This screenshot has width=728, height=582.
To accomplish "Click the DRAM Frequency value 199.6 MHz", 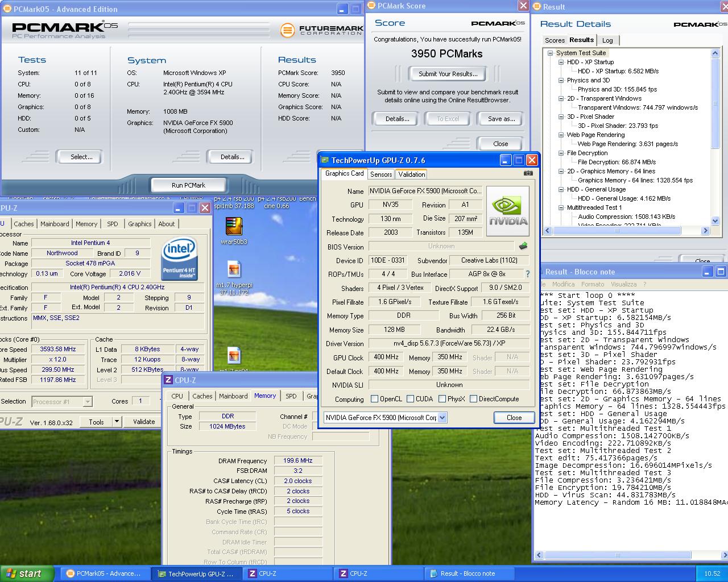I will point(298,461).
